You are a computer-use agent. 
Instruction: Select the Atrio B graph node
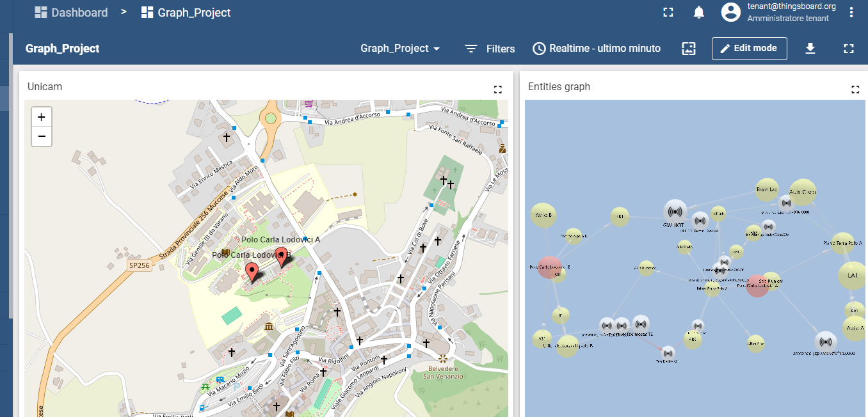(542, 215)
